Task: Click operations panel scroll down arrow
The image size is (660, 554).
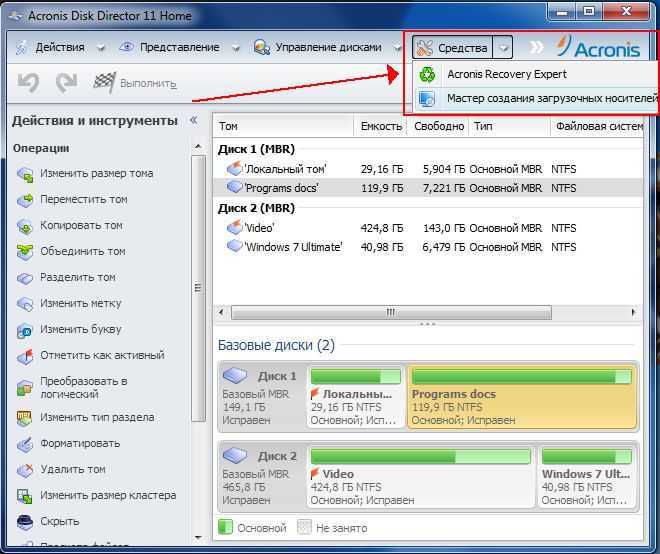Action: point(198,538)
